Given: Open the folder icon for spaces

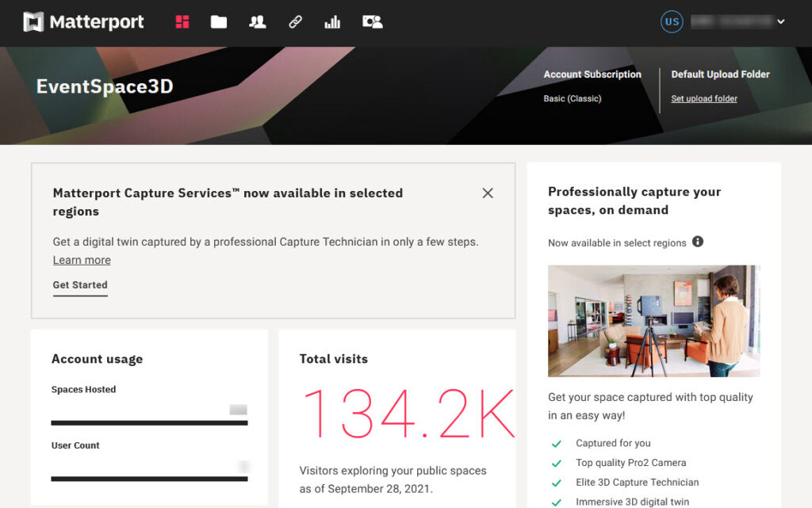Looking at the screenshot, I should tap(219, 21).
